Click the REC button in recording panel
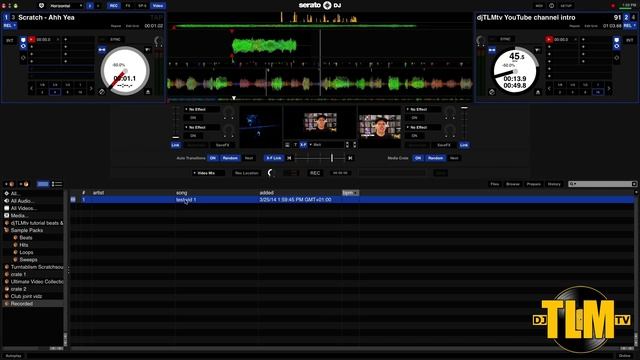Screen dimensions: 640x360 click(315, 173)
